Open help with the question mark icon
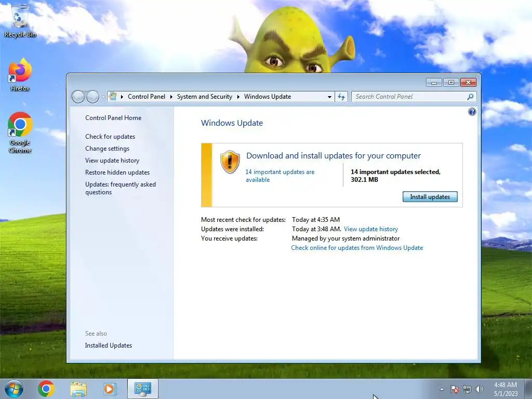The width and height of the screenshot is (532, 399). 472,112
